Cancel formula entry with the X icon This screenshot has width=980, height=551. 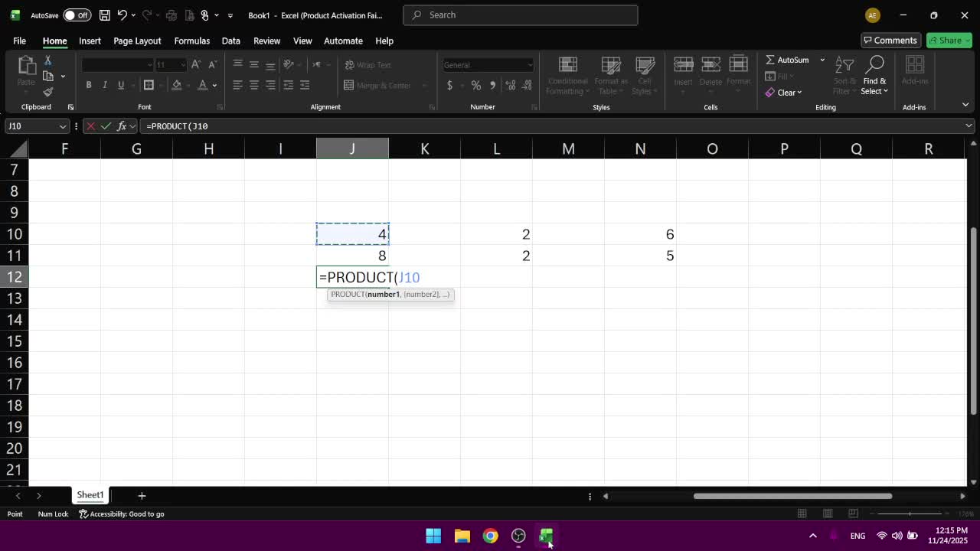(x=91, y=126)
